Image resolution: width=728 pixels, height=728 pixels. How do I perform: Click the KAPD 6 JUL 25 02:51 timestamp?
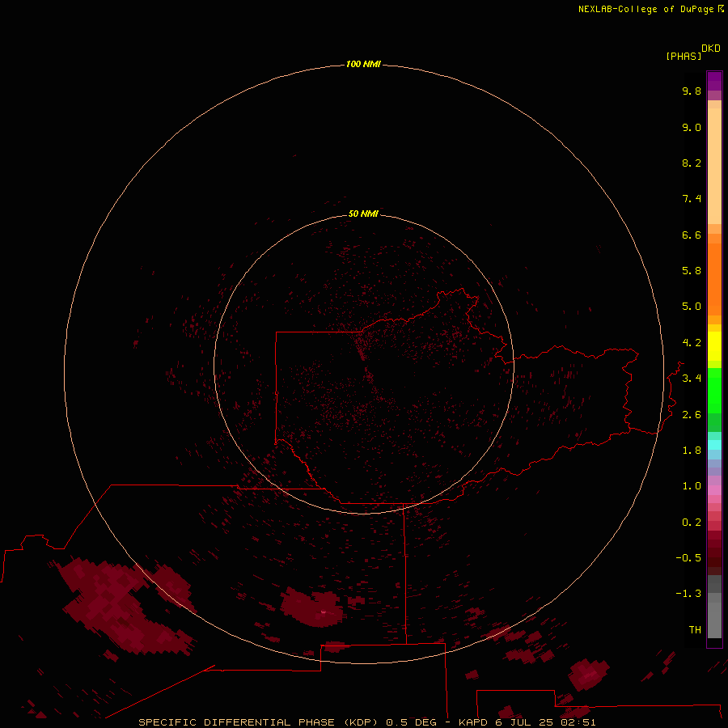pyautogui.click(x=527, y=722)
